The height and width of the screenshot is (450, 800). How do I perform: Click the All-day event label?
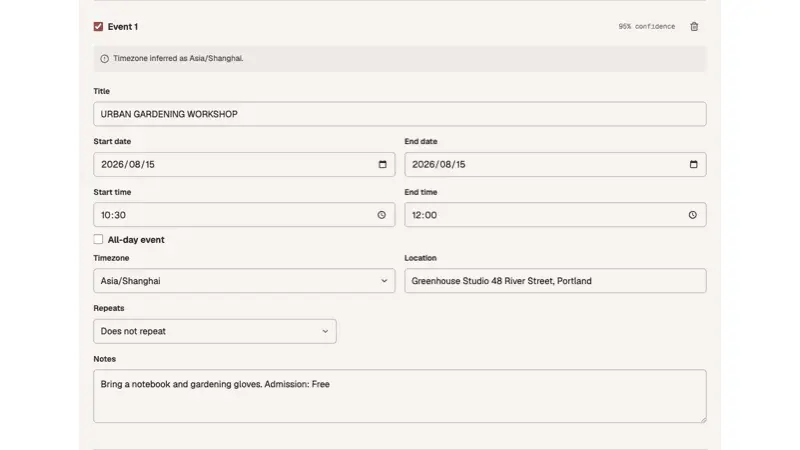coord(136,240)
